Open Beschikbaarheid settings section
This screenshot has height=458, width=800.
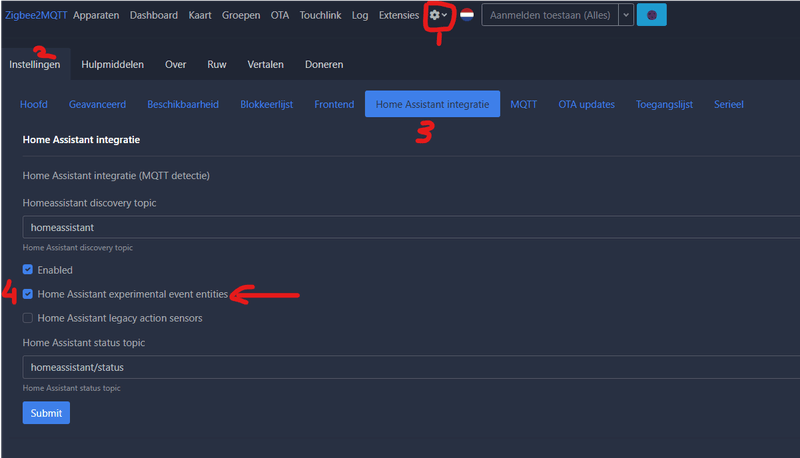click(183, 104)
